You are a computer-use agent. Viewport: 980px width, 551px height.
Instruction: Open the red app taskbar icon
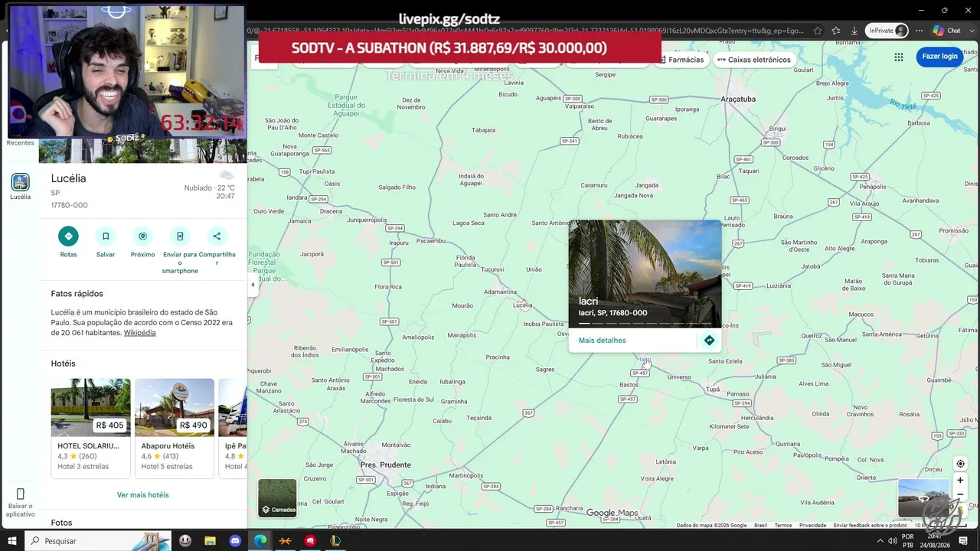pos(310,541)
